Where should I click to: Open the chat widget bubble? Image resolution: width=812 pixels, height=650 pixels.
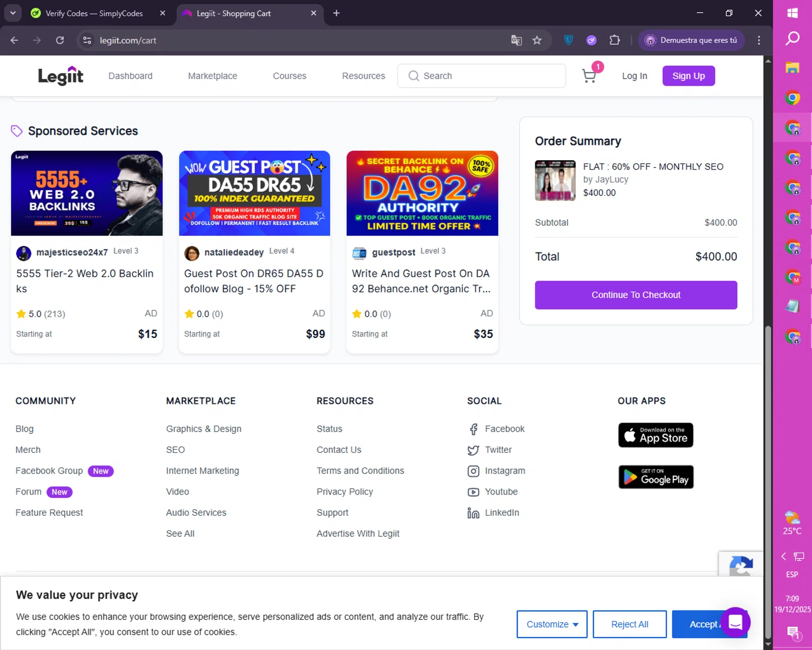[735, 622]
